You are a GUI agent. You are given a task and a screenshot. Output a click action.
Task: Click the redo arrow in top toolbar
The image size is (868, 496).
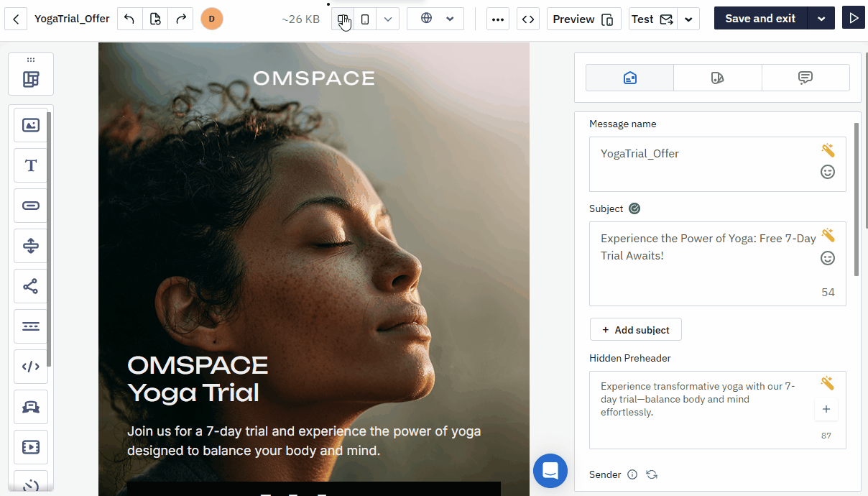tap(181, 19)
